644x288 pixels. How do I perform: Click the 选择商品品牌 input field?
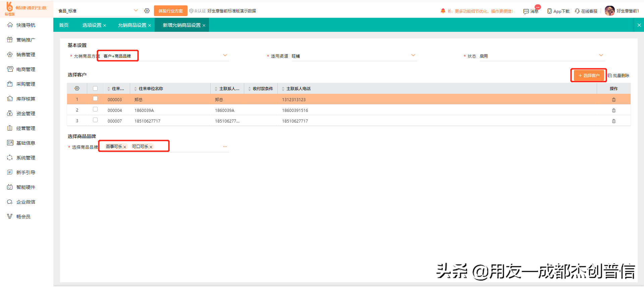point(164,147)
